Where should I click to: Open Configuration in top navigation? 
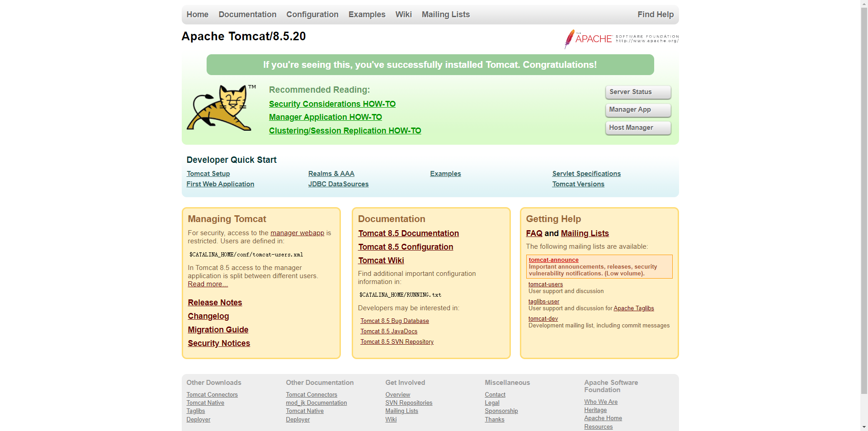pyautogui.click(x=312, y=14)
